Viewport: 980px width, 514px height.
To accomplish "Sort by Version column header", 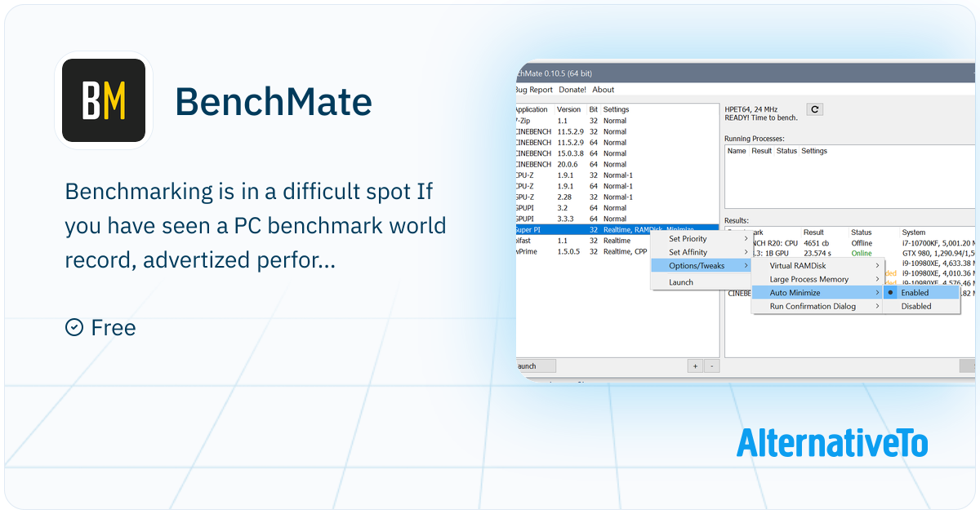I will [x=569, y=109].
